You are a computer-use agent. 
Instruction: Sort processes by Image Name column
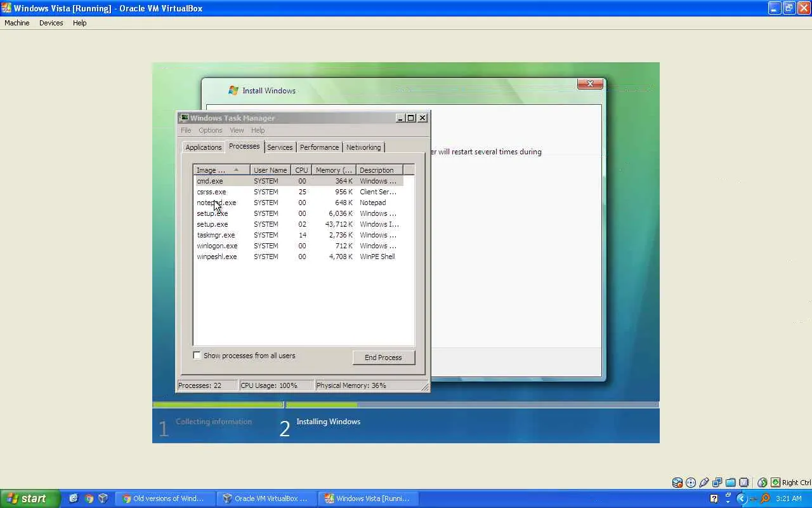point(221,170)
